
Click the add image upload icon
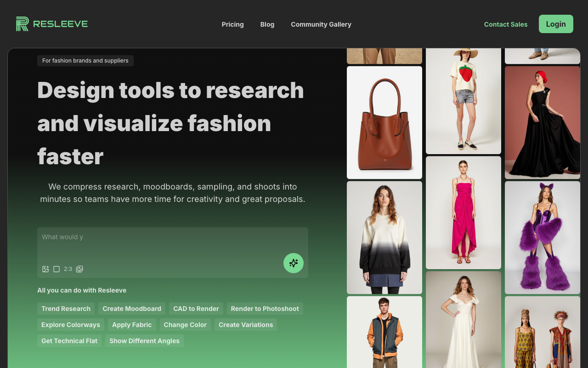point(45,269)
